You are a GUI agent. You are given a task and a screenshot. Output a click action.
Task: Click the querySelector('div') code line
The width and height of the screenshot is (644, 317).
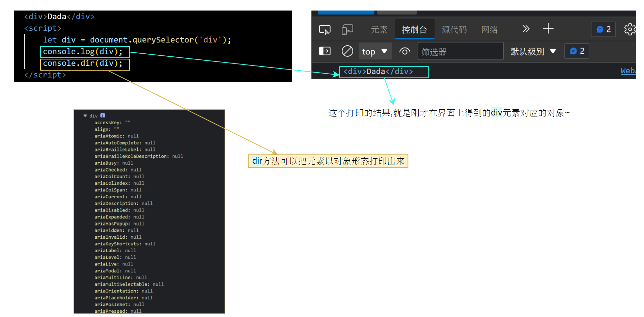coord(137,40)
